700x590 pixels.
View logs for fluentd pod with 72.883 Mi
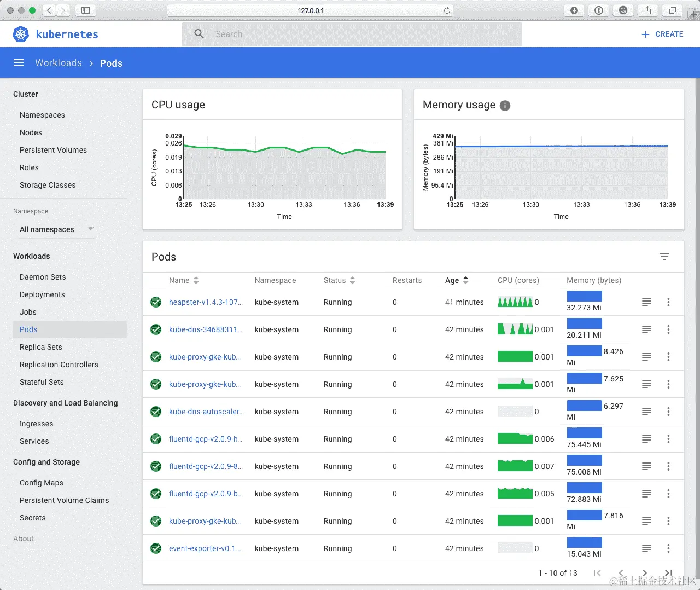click(x=646, y=494)
